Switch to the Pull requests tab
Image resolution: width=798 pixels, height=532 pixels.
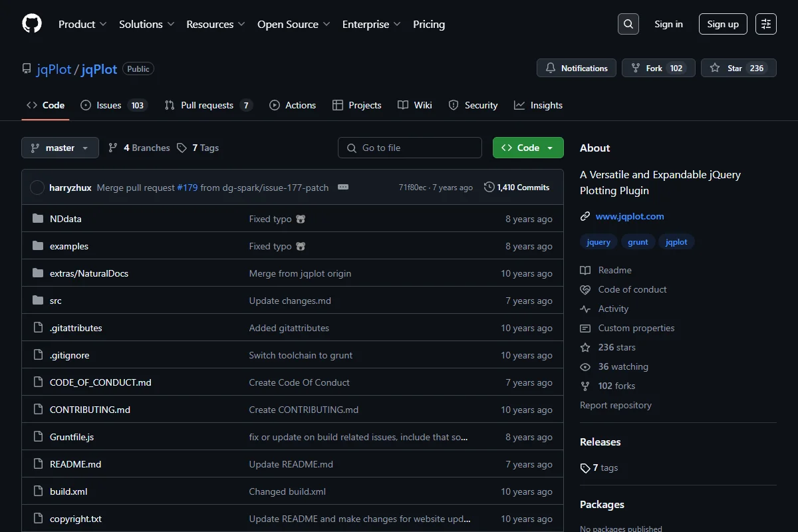[209, 105]
